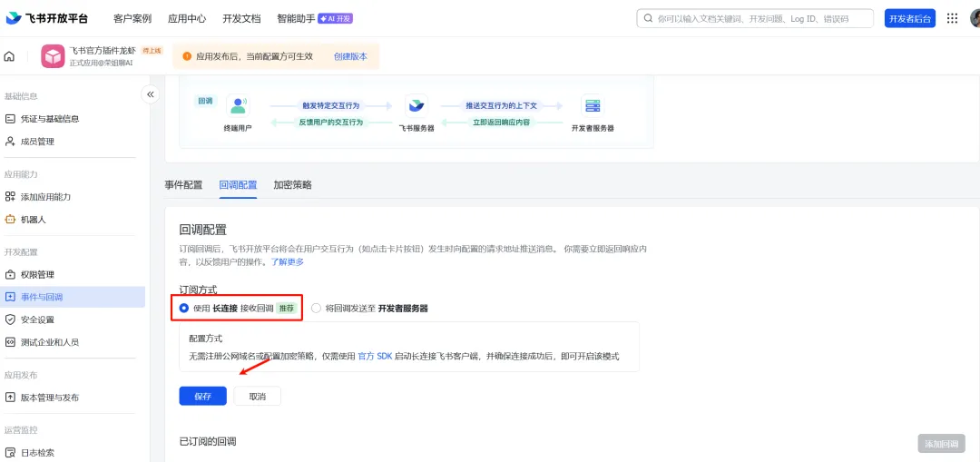Click the 创建版本 link in banner

(x=350, y=56)
